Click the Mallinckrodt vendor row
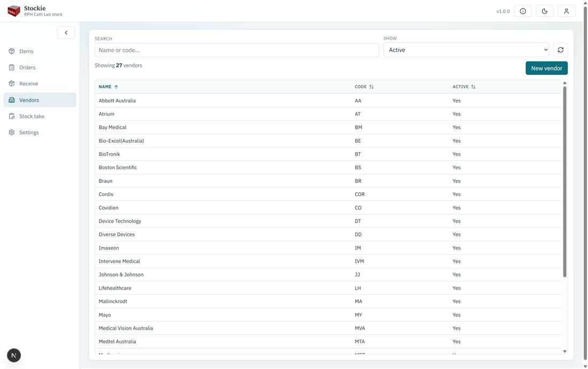This screenshot has height=369, width=588. click(x=329, y=302)
